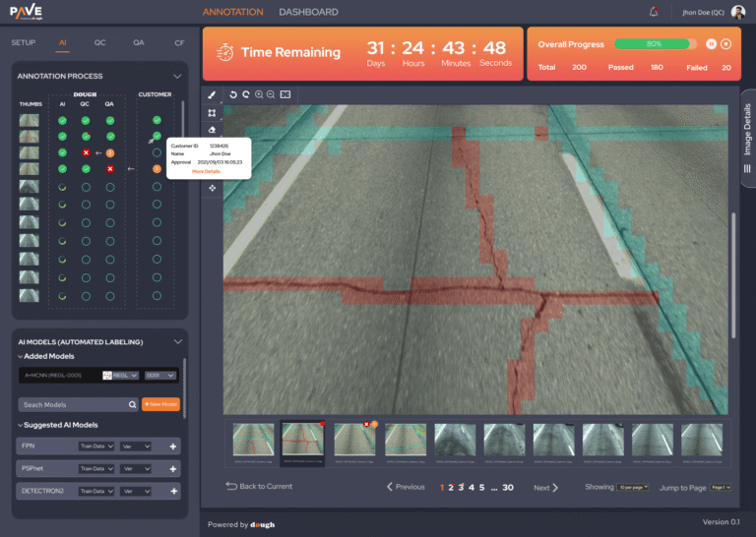The height and width of the screenshot is (537, 756).
Task: Pause the overall progress
Action: [710, 43]
